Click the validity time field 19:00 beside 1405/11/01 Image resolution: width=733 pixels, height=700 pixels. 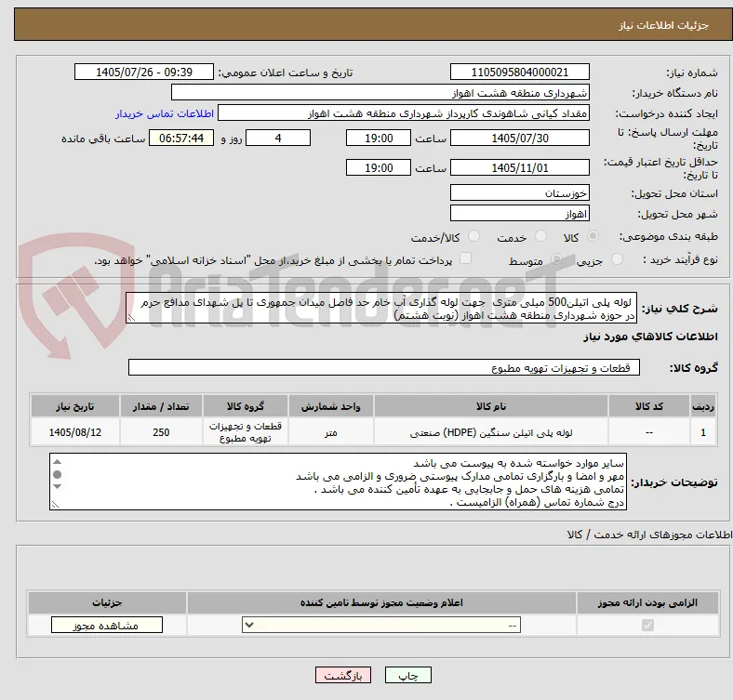[379, 167]
